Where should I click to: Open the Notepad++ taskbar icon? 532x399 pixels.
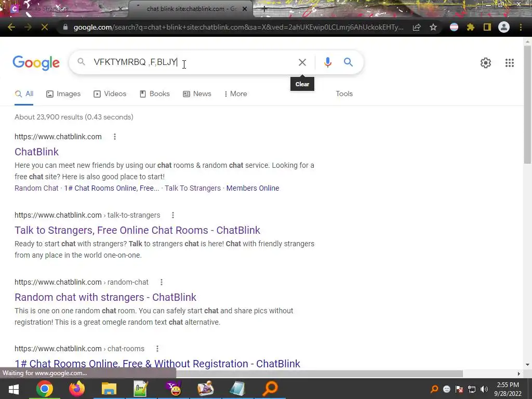141,389
